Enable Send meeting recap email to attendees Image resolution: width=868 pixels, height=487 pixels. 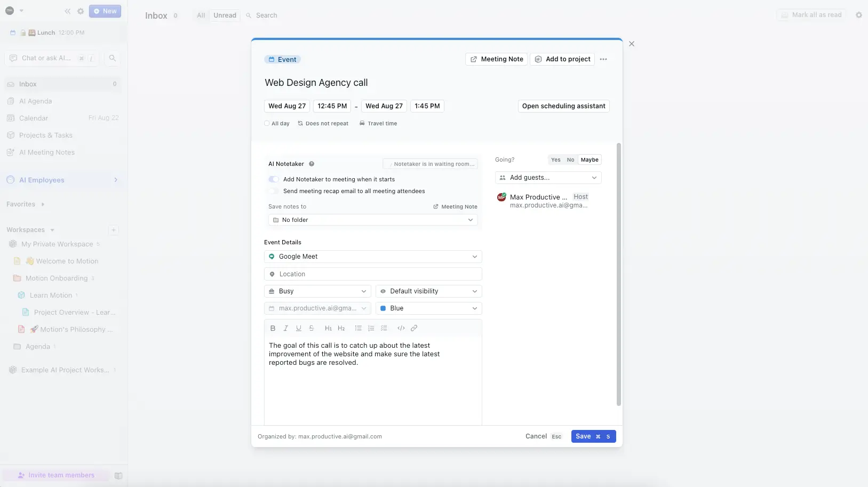pos(274,191)
